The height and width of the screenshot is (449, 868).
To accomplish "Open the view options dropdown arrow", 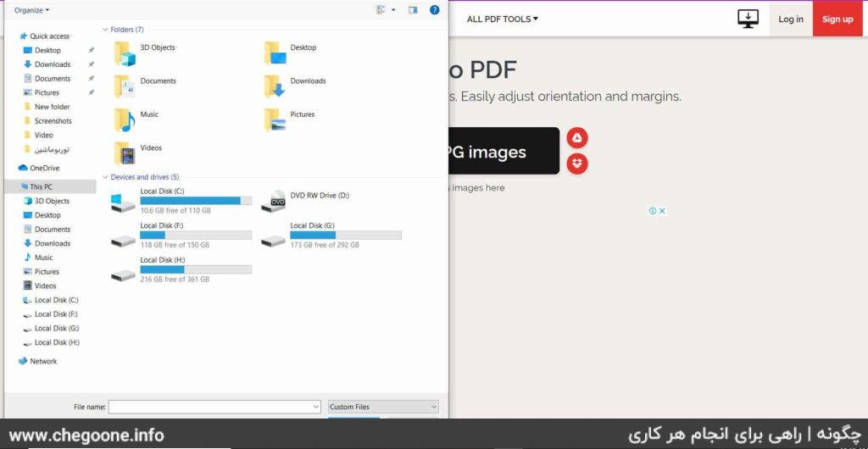I will [x=393, y=10].
